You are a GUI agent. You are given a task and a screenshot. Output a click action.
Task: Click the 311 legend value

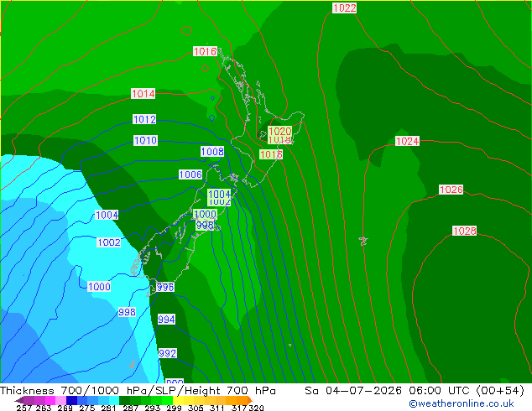pyautogui.click(x=217, y=408)
